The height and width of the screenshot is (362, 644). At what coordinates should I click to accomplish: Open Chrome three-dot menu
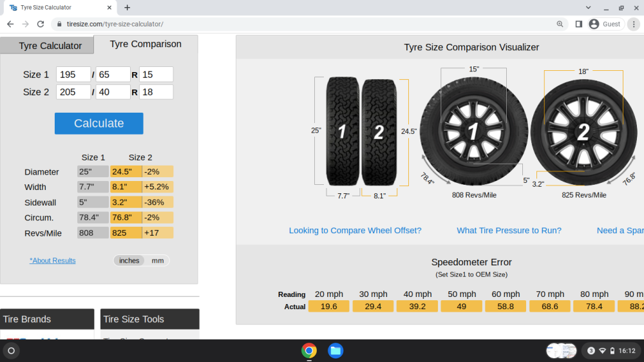pos(634,24)
